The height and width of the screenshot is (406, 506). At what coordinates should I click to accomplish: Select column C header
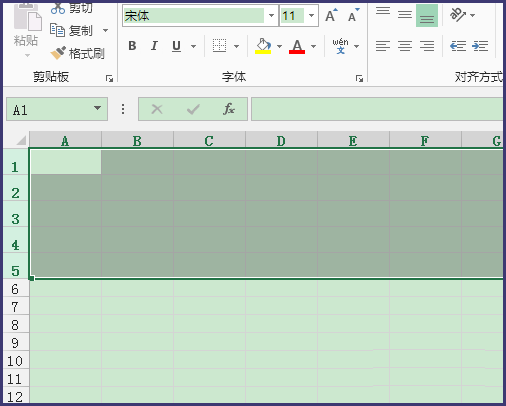click(x=209, y=140)
